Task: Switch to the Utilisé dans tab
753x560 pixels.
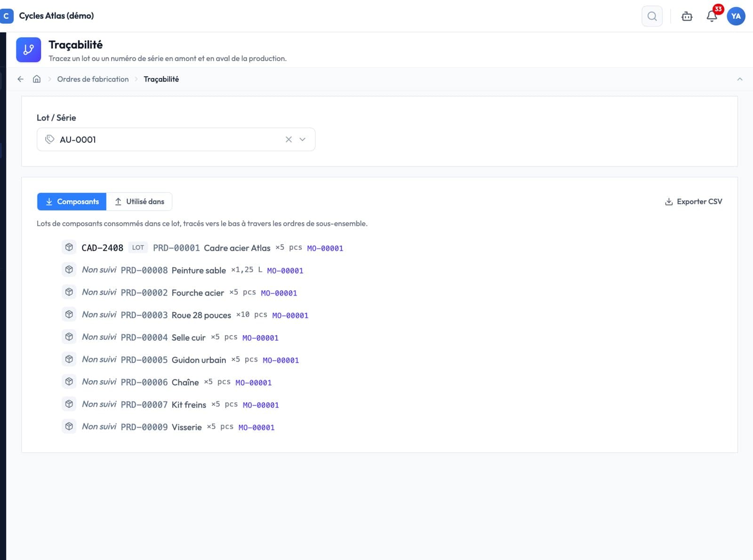Action: 139,201
